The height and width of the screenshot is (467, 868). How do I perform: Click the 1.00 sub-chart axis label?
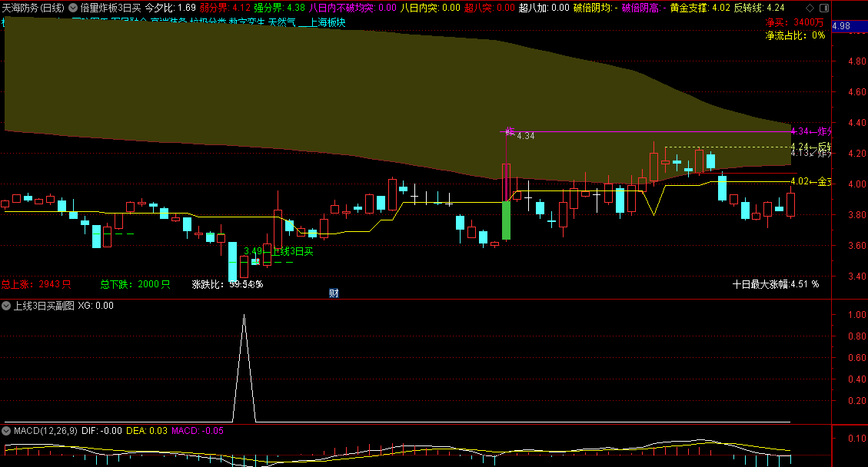[x=857, y=314]
